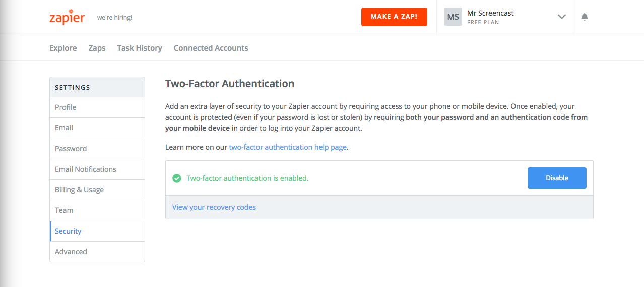The height and width of the screenshot is (287, 644).
Task: Expand the account dropdown chevron
Action: point(562,17)
